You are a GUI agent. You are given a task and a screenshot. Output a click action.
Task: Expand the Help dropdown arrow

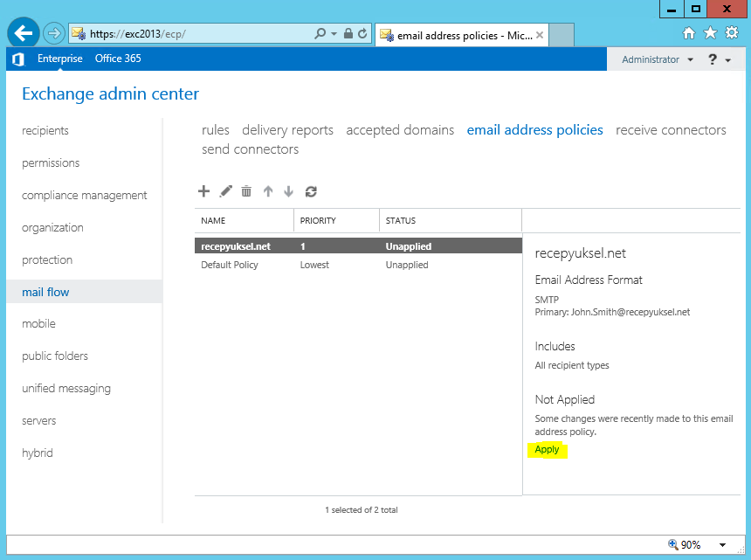tap(728, 60)
